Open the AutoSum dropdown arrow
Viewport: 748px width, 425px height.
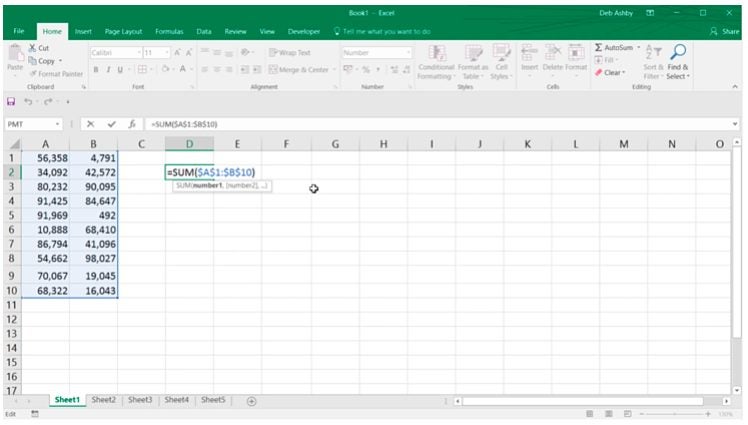pyautogui.click(x=638, y=47)
